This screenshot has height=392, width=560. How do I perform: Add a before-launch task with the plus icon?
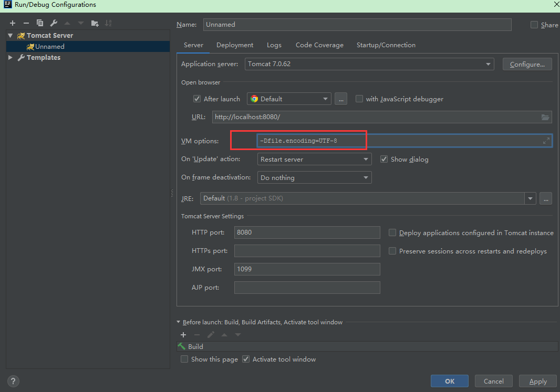point(183,335)
